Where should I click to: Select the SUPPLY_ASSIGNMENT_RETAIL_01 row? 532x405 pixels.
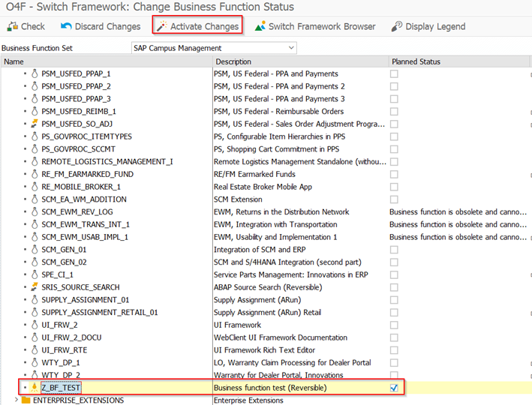[x=100, y=313]
